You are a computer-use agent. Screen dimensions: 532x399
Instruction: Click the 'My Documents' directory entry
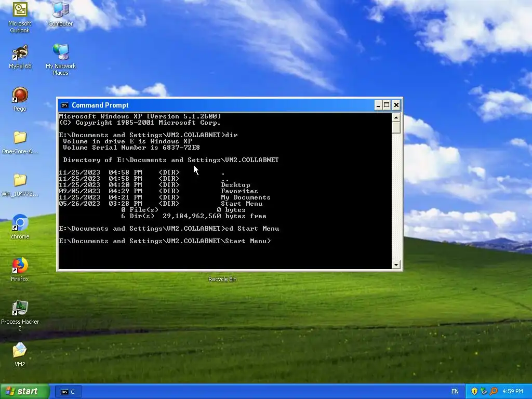246,197
